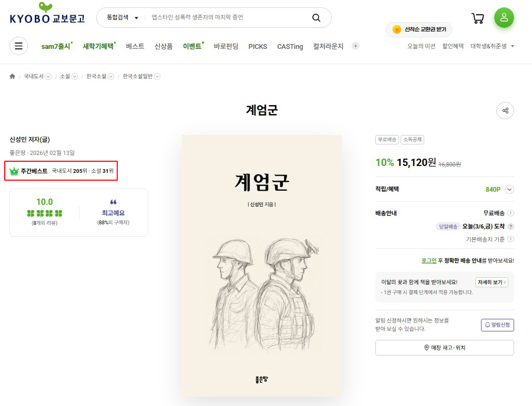The height and width of the screenshot is (406, 532).
Task: Click the 계엄군 book cover image
Action: click(261, 265)
